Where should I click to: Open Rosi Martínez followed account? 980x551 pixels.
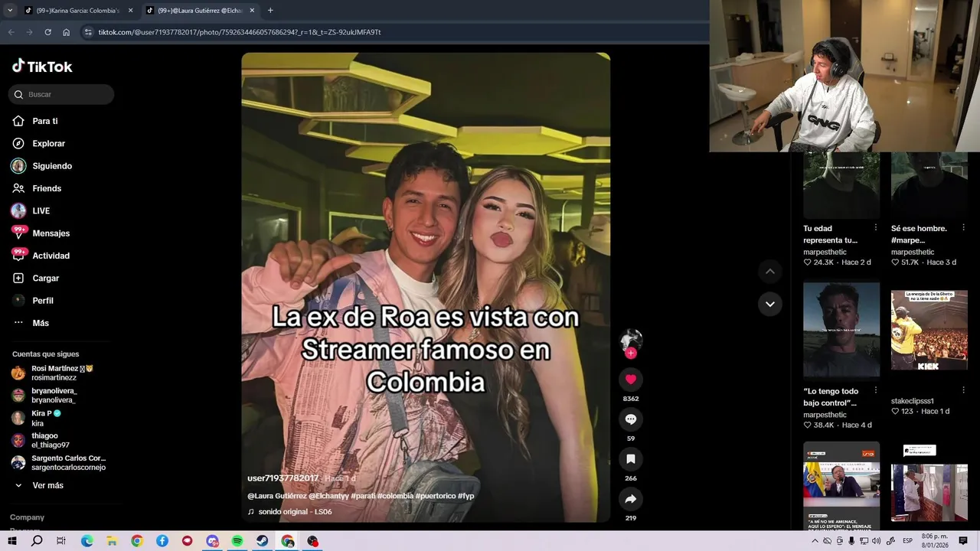point(53,373)
